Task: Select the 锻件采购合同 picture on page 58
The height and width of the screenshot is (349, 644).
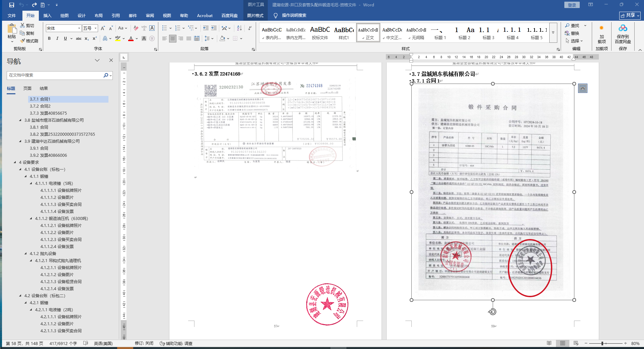Action: tap(493, 192)
